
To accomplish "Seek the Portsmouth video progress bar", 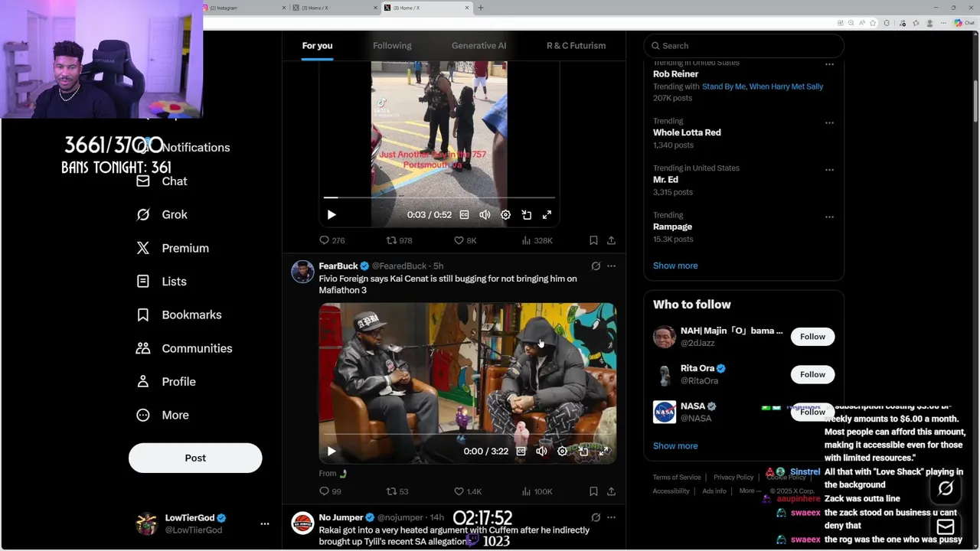I will tap(439, 197).
